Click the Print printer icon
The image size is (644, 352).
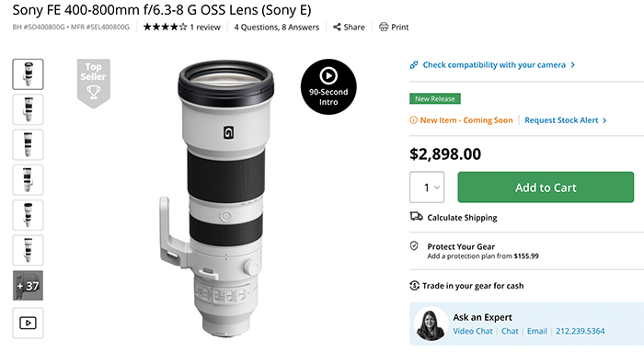[x=384, y=27]
